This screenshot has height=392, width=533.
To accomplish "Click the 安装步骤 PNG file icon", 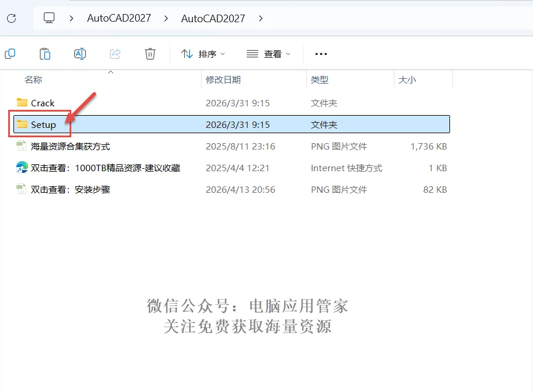I will (22, 189).
